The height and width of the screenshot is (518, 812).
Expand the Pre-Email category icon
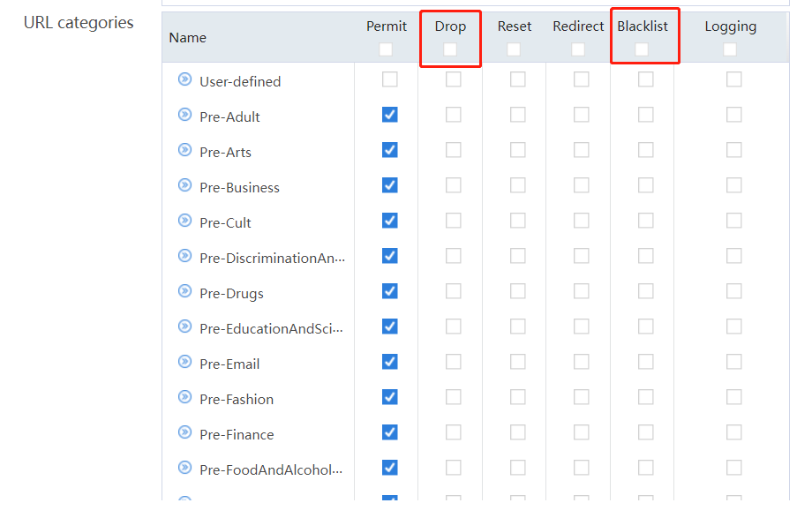[x=184, y=361]
